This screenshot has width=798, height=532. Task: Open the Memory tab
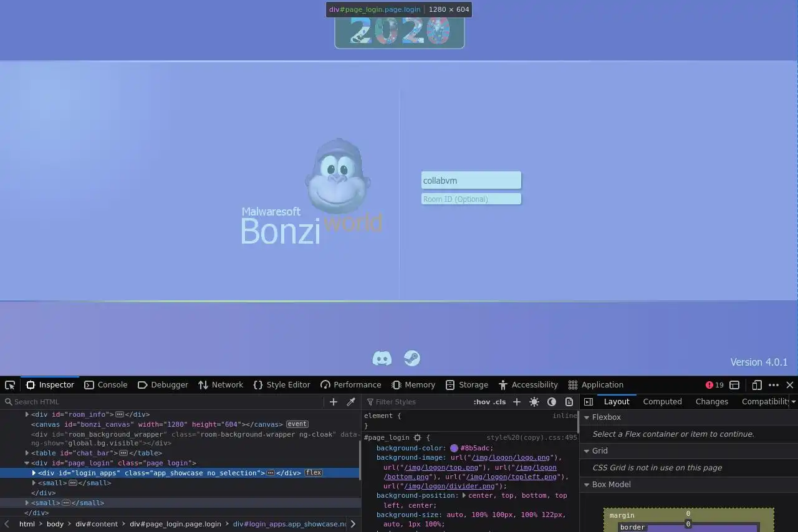pyautogui.click(x=413, y=385)
